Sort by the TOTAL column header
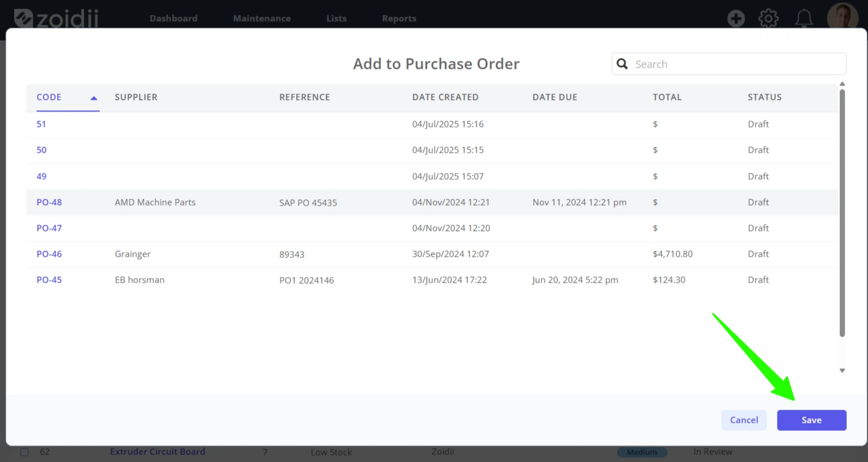 (667, 97)
